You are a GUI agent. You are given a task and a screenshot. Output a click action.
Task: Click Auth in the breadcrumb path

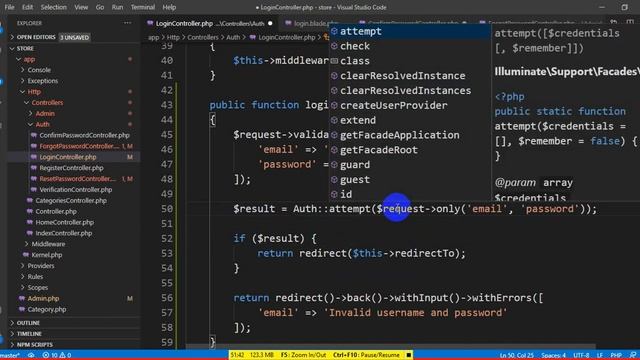point(233,38)
